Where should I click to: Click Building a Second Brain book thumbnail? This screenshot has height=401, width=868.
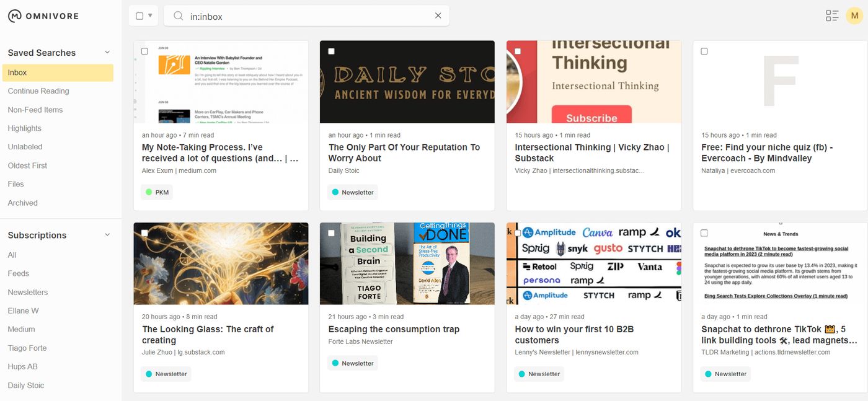pyautogui.click(x=407, y=263)
